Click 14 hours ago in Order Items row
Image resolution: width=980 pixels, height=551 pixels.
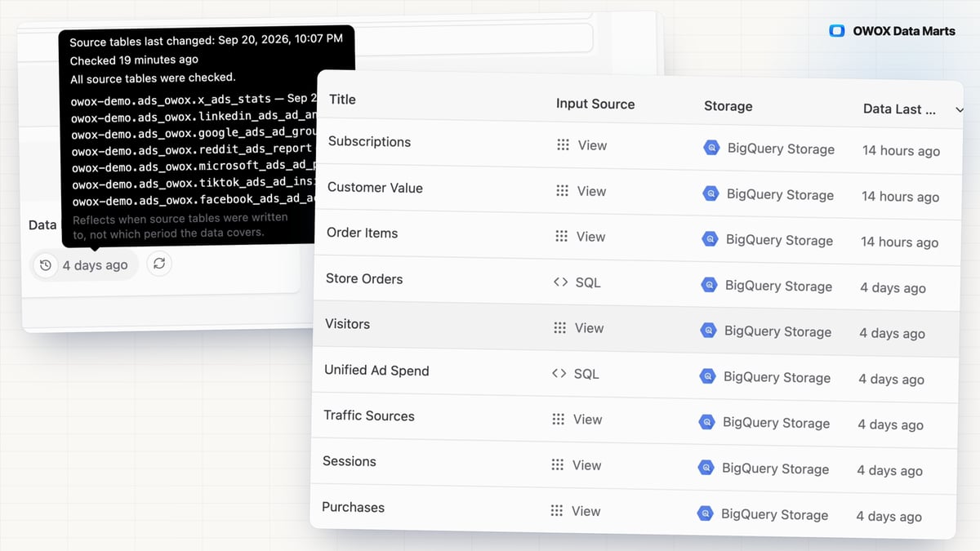pyautogui.click(x=899, y=242)
